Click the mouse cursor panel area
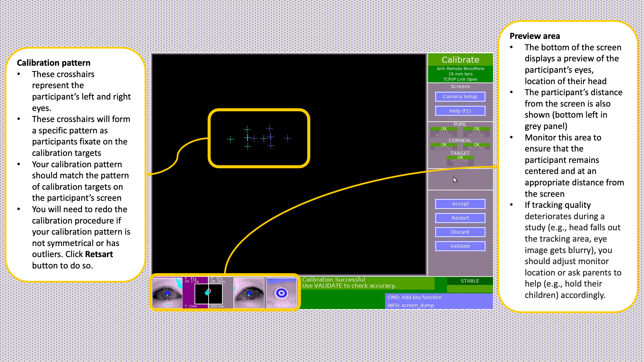644x362 pixels. 460,179
